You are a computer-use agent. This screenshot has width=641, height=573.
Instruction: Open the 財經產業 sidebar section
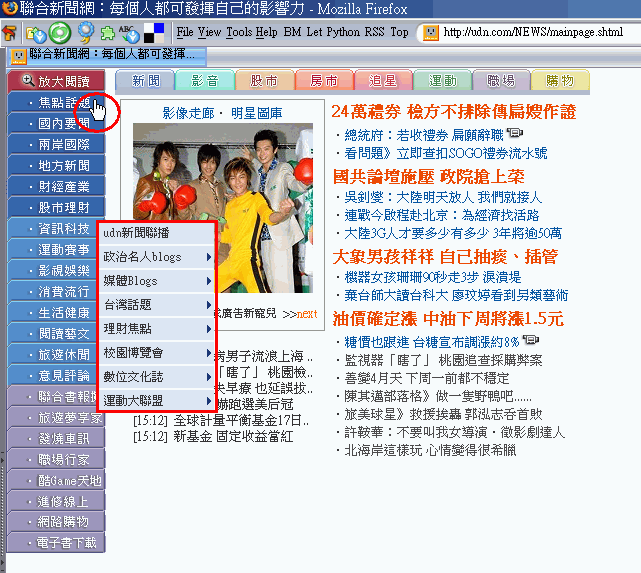point(56,187)
